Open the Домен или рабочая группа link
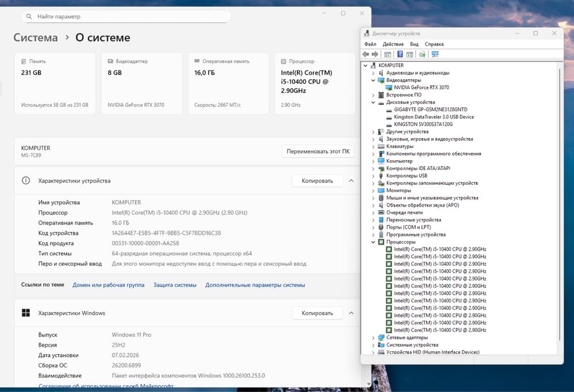Viewport: 574px width, 392px height. point(108,285)
